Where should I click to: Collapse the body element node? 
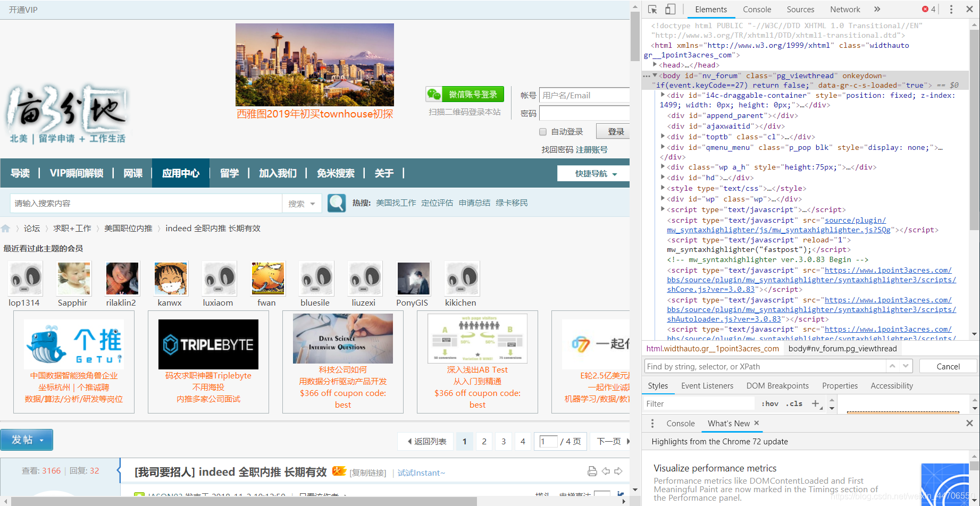(655, 75)
